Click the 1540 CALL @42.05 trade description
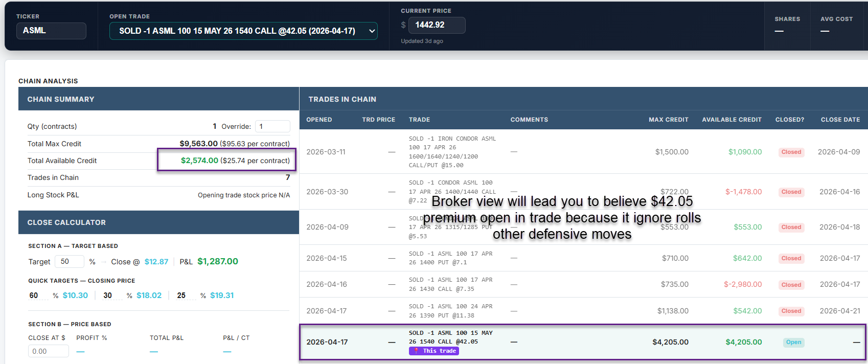Image resolution: width=868 pixels, height=364 pixels. point(450,337)
